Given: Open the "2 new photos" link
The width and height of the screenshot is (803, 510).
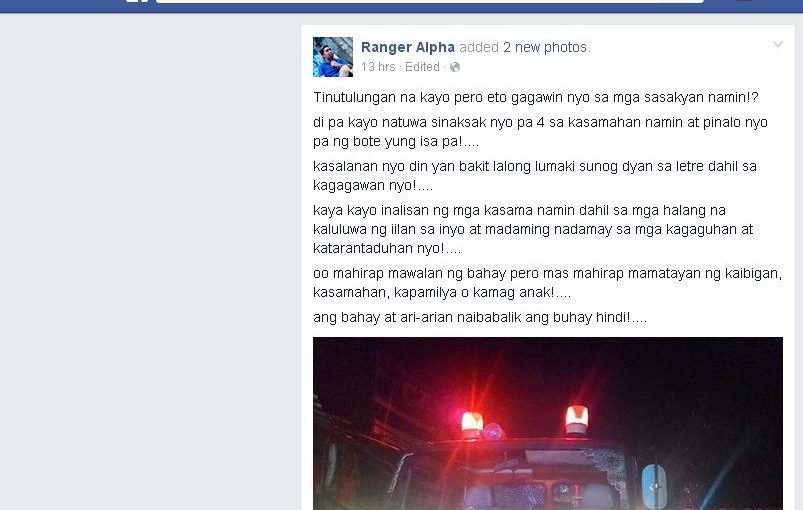Looking at the screenshot, I should coord(545,47).
